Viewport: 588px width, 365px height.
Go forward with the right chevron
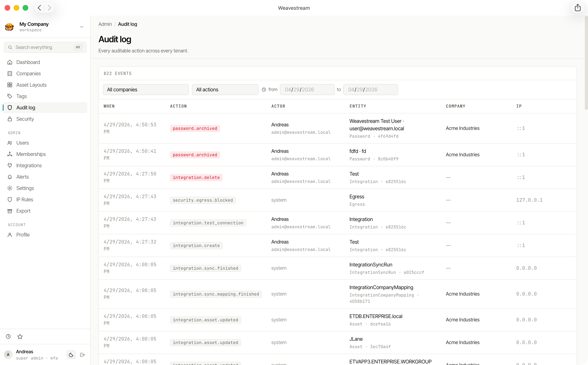(49, 8)
